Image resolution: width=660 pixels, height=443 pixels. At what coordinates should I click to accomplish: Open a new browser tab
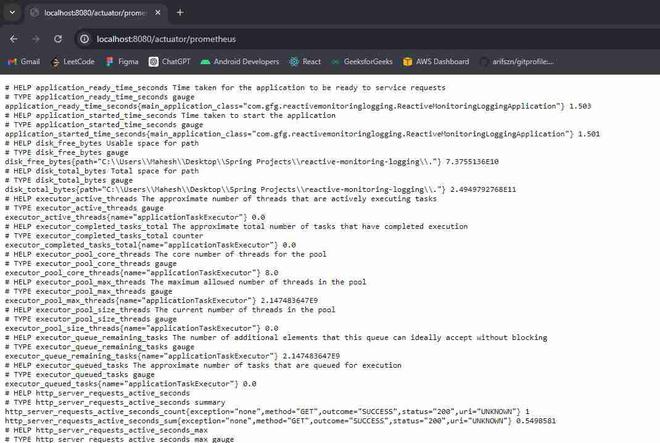(180, 13)
